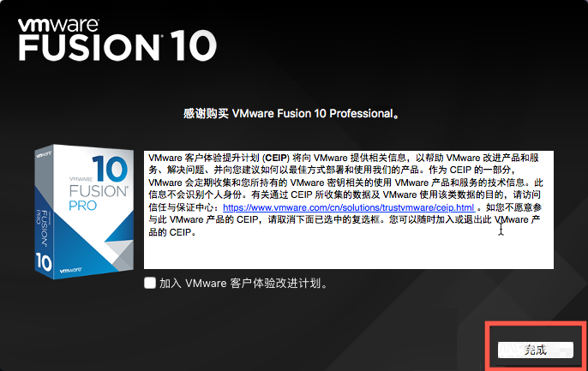This screenshot has height=371, width=588.
Task: Click the large FUSION 10 title logo
Action: [117, 47]
